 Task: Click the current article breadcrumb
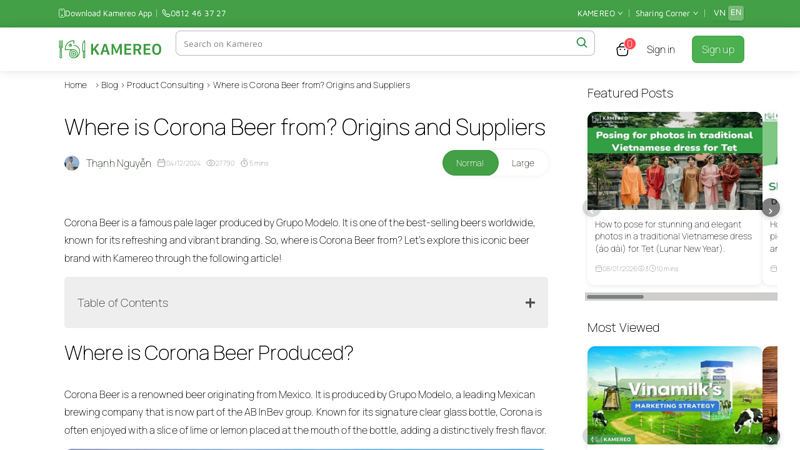coord(311,85)
